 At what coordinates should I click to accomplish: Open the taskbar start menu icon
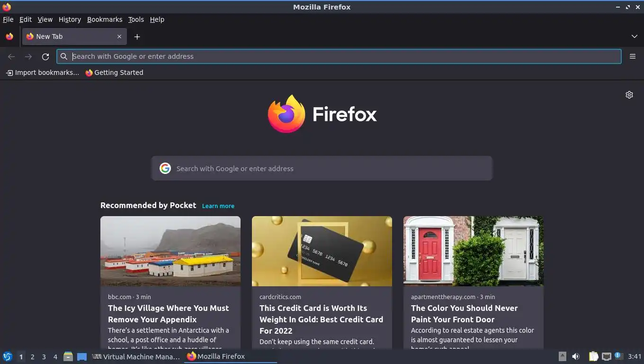pos(8,356)
